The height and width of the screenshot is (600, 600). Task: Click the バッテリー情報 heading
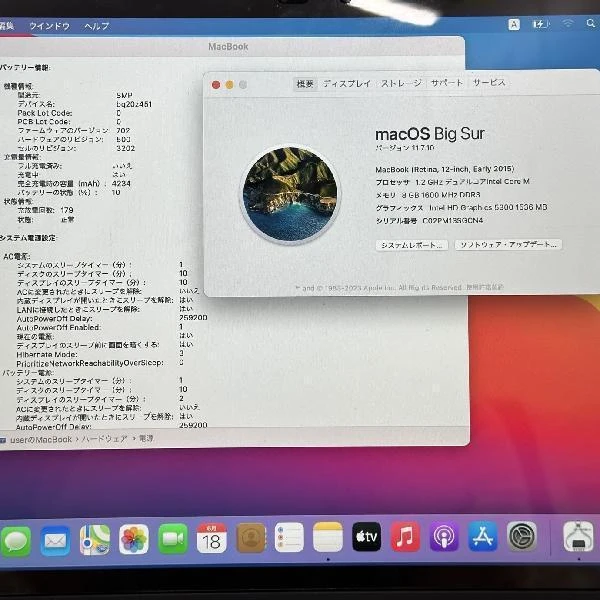pos(25,68)
